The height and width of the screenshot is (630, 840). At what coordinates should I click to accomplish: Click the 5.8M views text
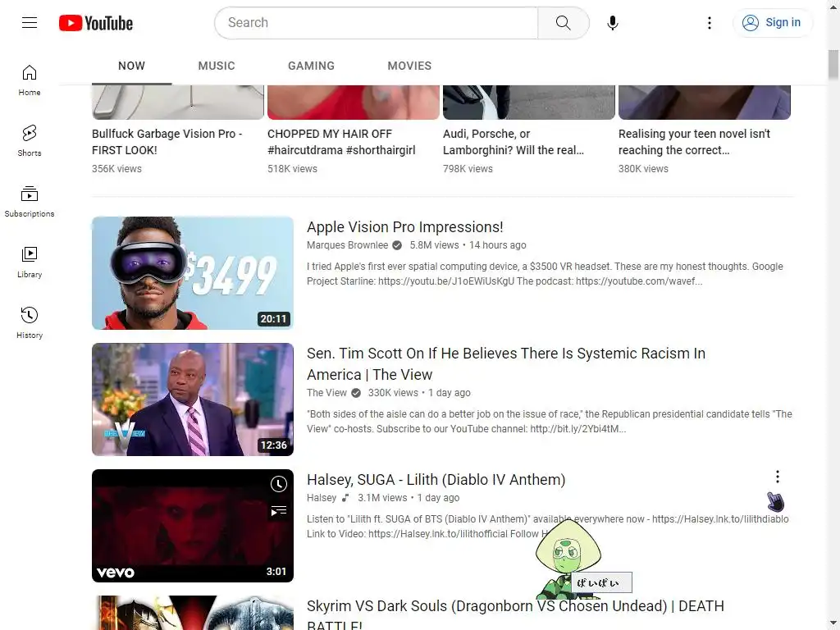pyautogui.click(x=435, y=245)
